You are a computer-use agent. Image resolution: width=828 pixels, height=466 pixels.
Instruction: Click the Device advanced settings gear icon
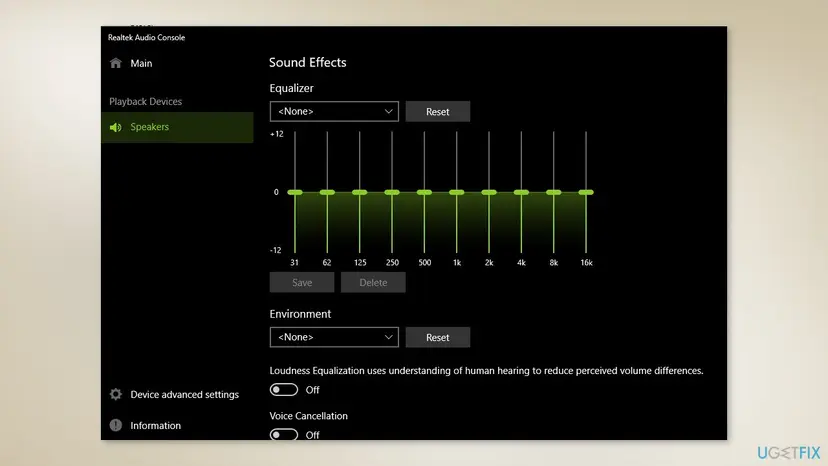[x=116, y=394]
